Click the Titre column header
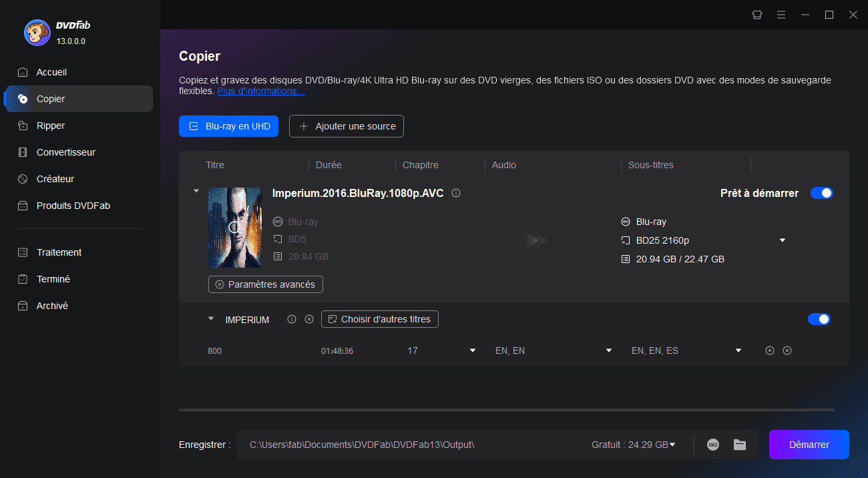The width and height of the screenshot is (868, 478). pos(215,165)
